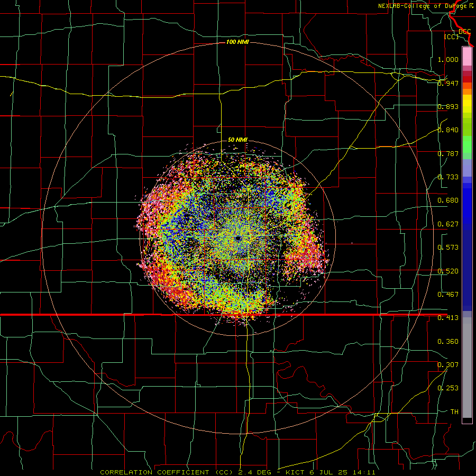Click the 0.253 legend value
This screenshot has width=476, height=476.
(x=448, y=388)
